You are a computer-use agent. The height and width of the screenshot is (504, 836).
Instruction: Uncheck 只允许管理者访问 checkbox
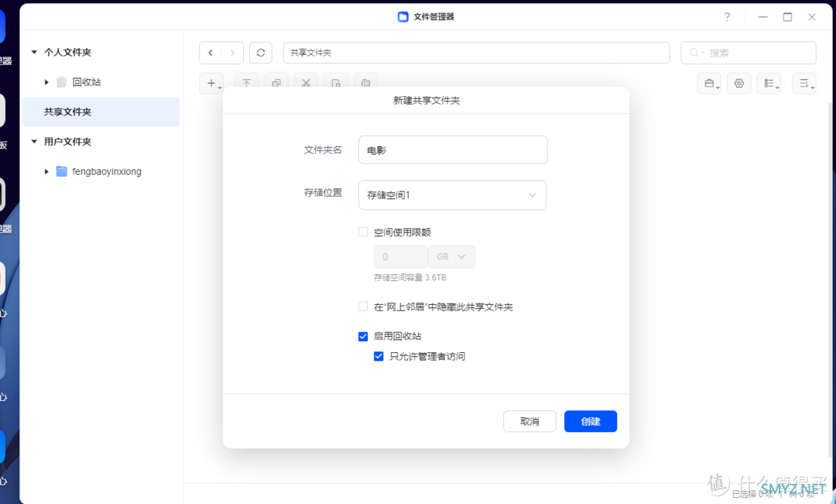[379, 356]
